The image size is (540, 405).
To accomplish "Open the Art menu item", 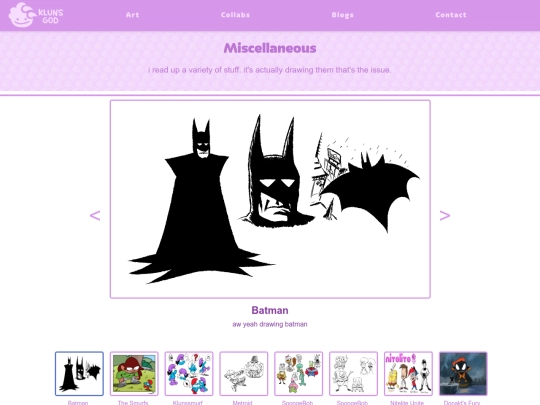I will [132, 15].
